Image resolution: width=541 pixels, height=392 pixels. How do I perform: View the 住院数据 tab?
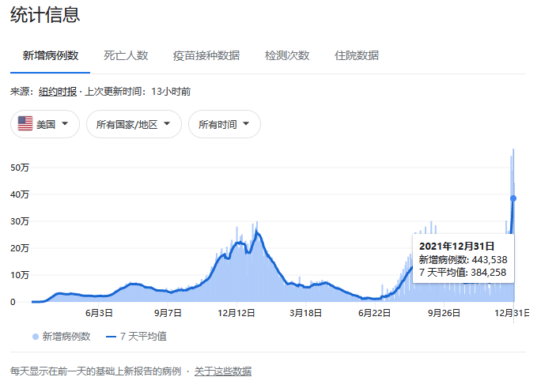(x=357, y=55)
